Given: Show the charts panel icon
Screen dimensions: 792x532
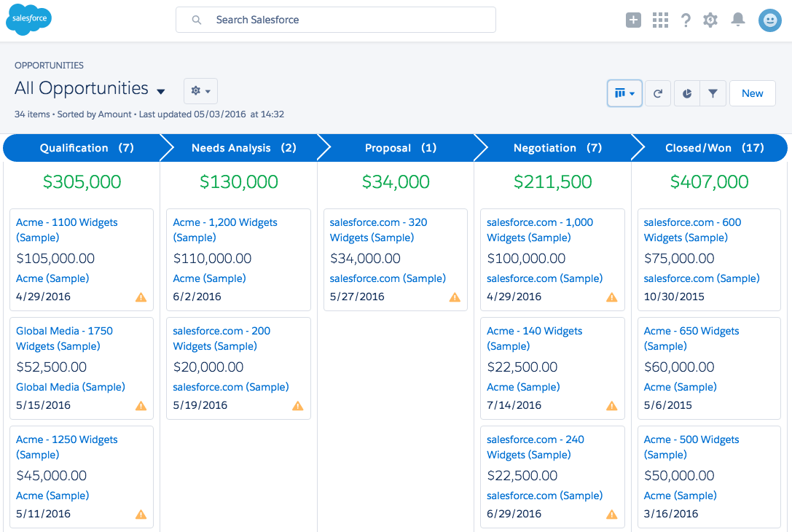Looking at the screenshot, I should [687, 93].
